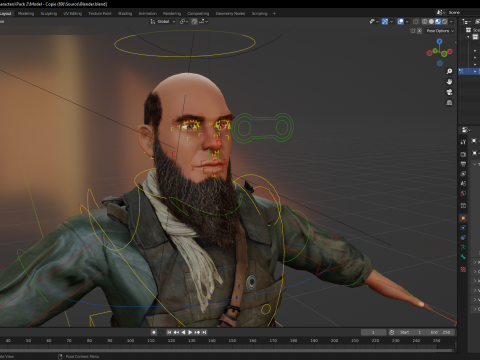The height and width of the screenshot is (360, 480).
Task: Jump to the timeline start frame
Action: coord(169,332)
